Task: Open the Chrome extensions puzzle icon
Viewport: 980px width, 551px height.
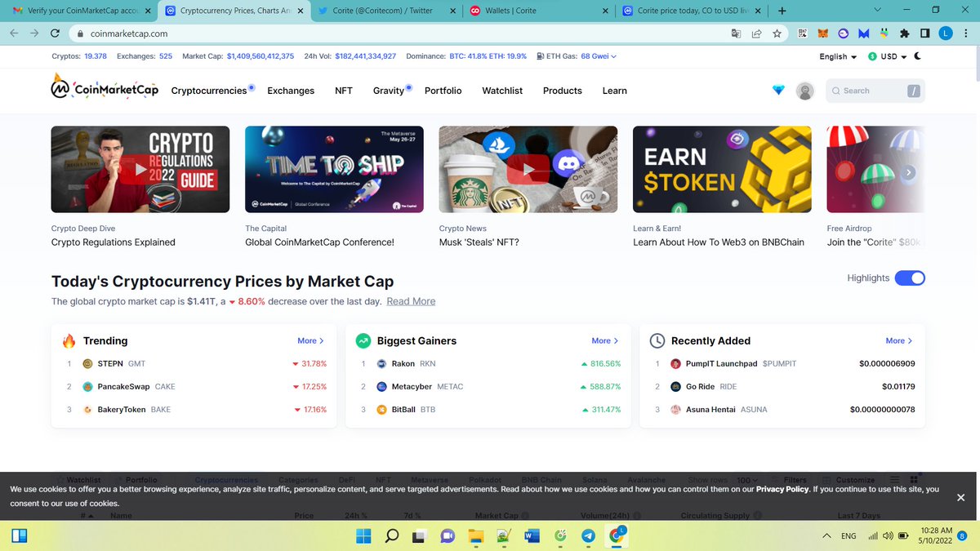Action: tap(904, 33)
